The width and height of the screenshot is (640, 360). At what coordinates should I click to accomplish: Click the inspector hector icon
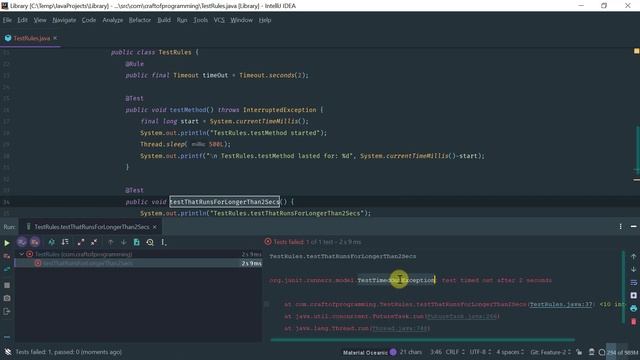click(x=591, y=352)
